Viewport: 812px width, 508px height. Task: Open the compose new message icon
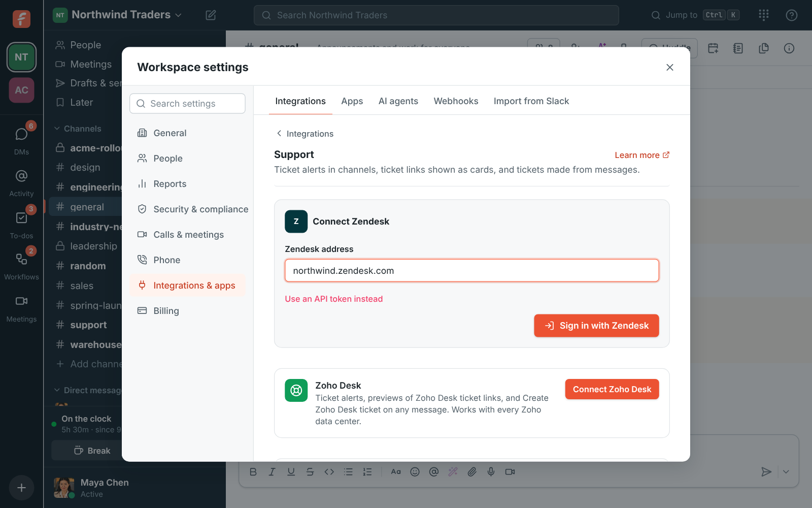pos(211,15)
